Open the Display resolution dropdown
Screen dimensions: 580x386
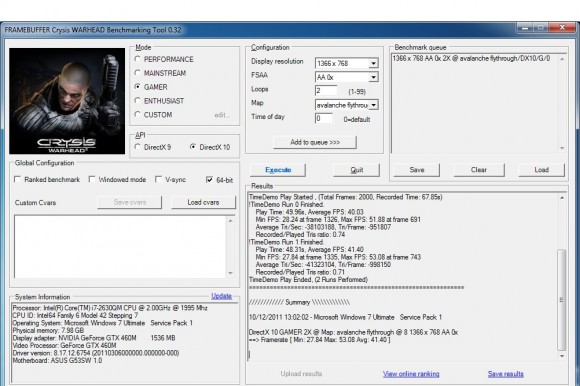[x=373, y=63]
